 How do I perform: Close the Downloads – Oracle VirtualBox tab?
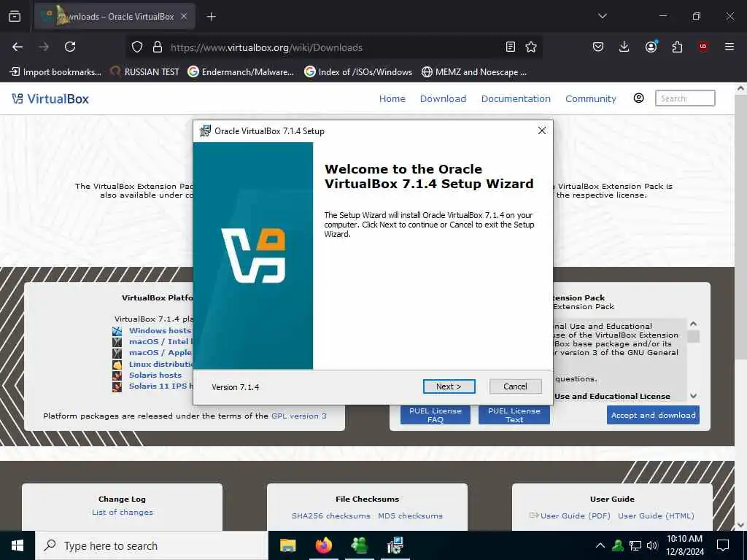tap(184, 16)
